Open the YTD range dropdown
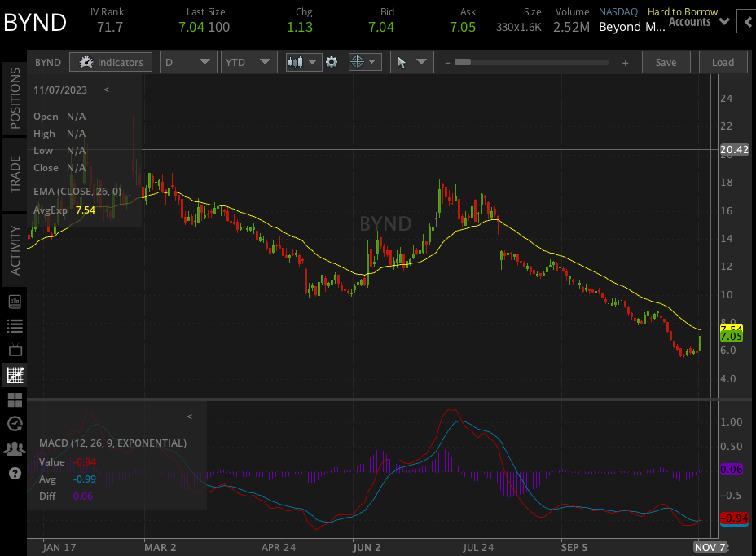This screenshot has height=556, width=756. tap(248, 62)
